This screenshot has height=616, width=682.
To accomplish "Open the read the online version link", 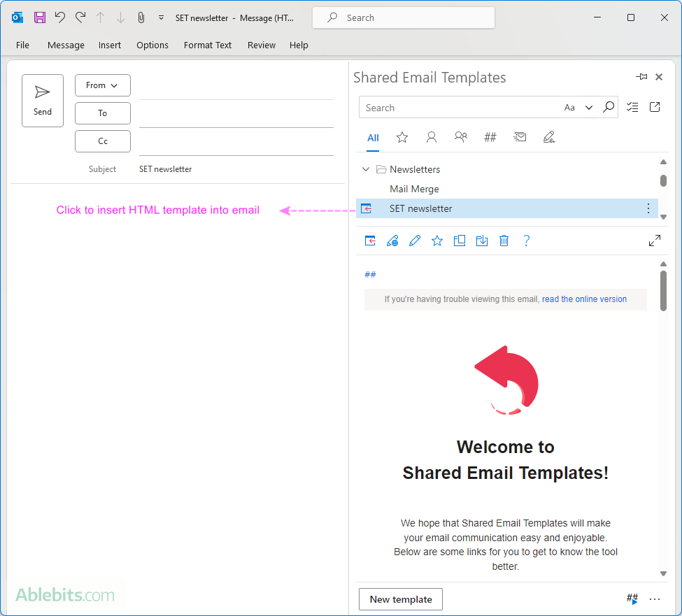I will click(584, 299).
